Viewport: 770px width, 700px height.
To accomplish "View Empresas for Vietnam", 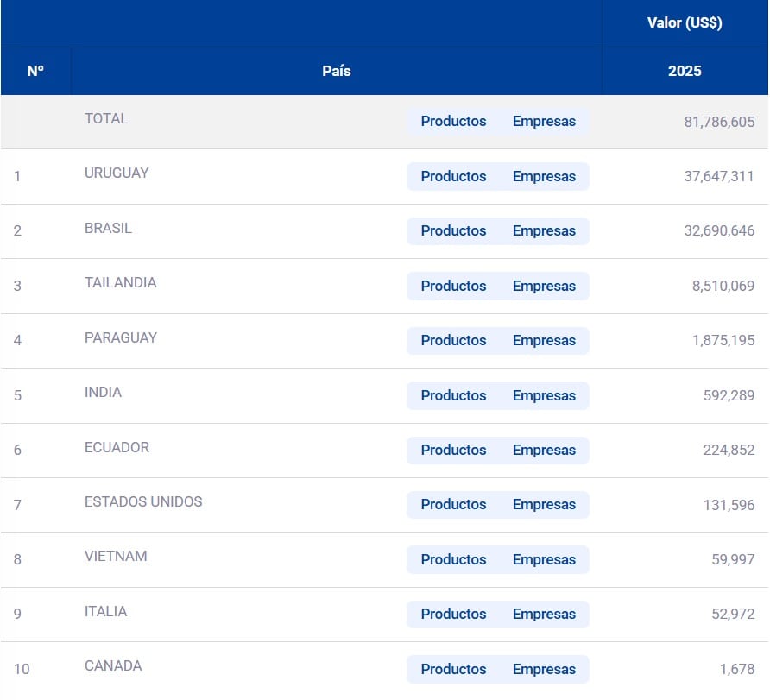I will click(x=544, y=559).
